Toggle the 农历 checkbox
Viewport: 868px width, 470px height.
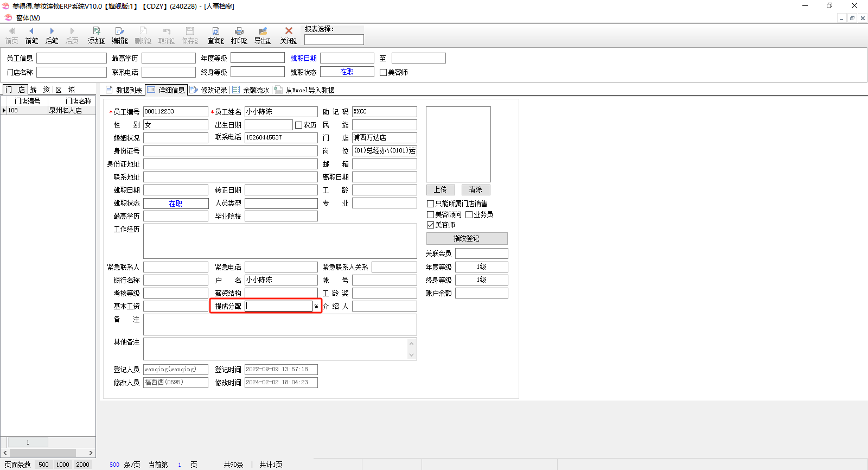298,125
